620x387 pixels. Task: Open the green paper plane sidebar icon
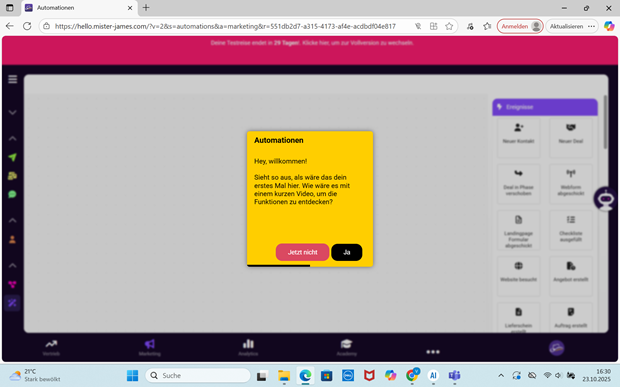13,157
